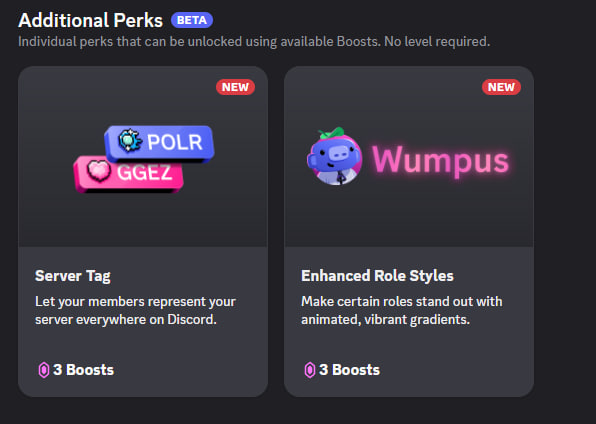This screenshot has width=596, height=424.
Task: Click the boost gem icon under Server Tag
Action: pyautogui.click(x=44, y=370)
